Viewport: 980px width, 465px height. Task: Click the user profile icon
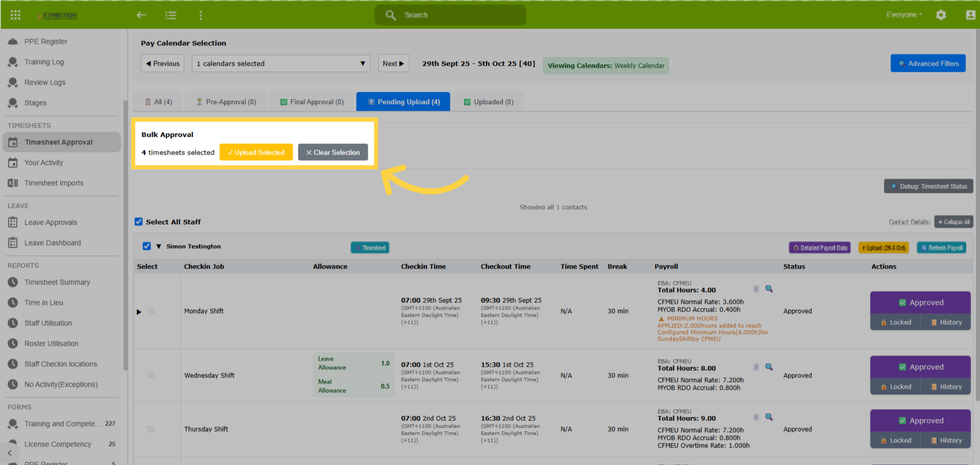click(971, 15)
